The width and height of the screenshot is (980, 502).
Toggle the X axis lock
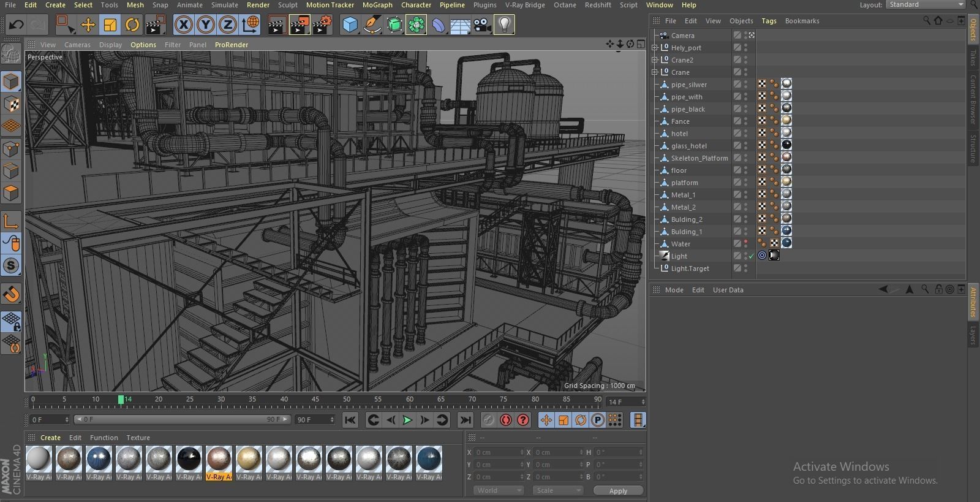click(184, 25)
